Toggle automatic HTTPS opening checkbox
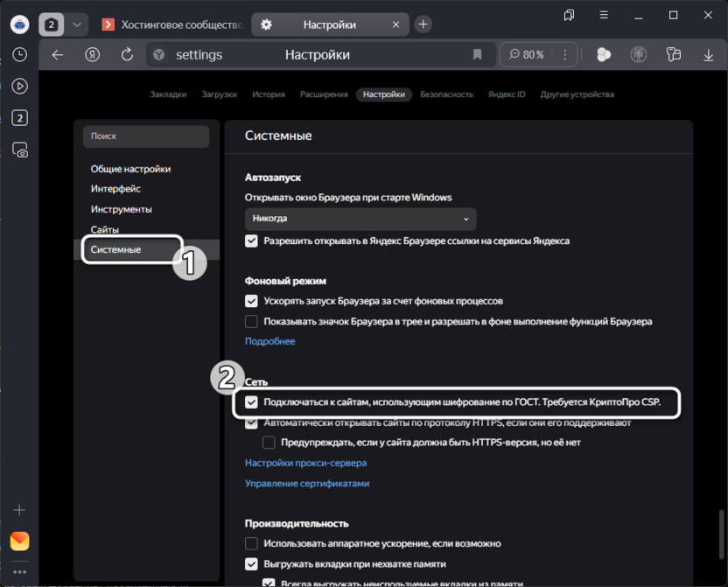Screen dimensions: 728x587 (x=251, y=423)
